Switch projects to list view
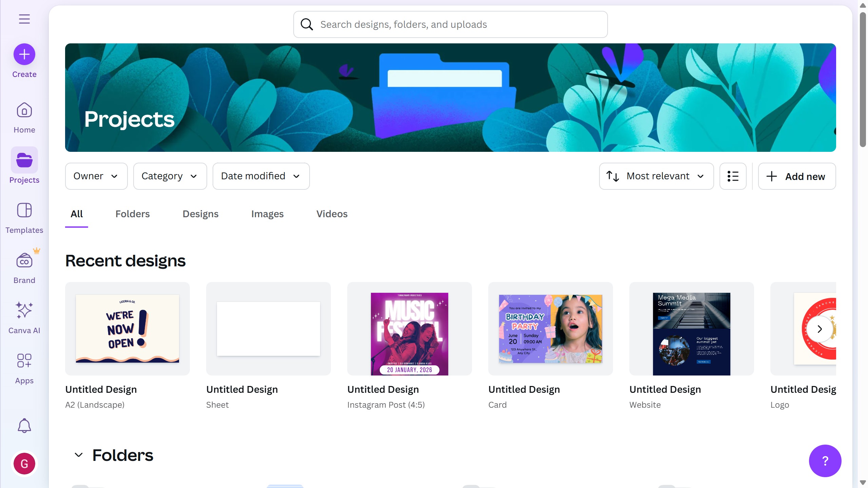868x488 pixels. (733, 176)
